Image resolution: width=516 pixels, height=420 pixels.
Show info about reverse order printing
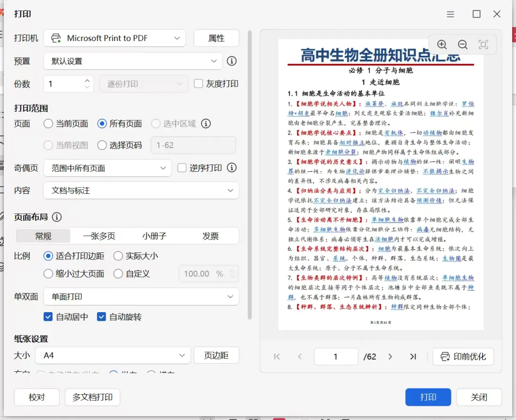point(232,168)
